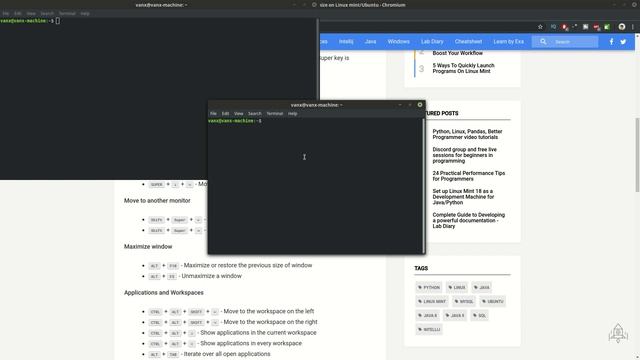Open the Java nav link
Image resolution: width=640 pixels, height=360 pixels.
tap(370, 42)
